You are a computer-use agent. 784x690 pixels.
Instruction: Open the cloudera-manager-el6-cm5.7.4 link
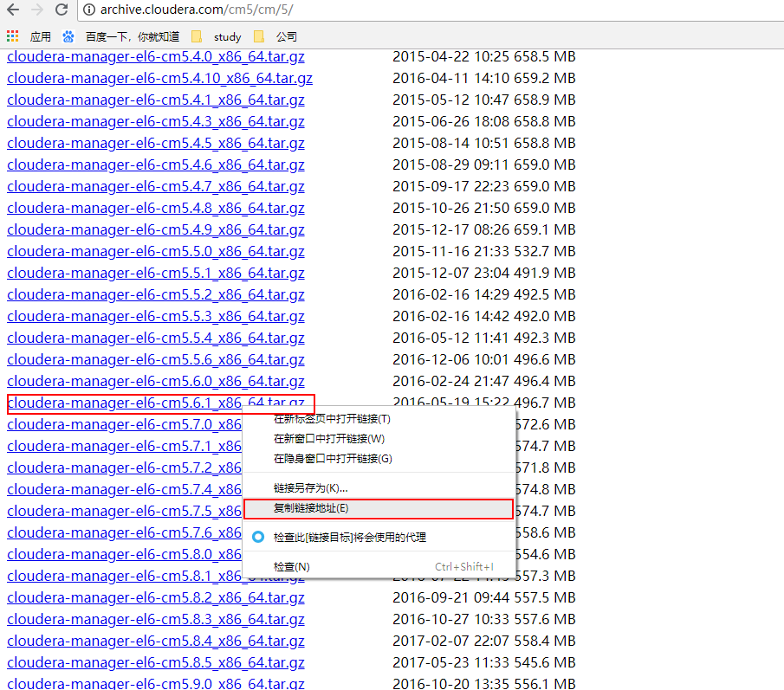tap(124, 490)
